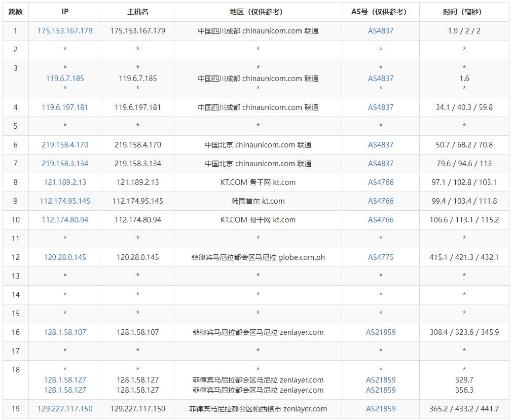Open IP link 121.189.2.13
This screenshot has height=420, width=512.
65,182
